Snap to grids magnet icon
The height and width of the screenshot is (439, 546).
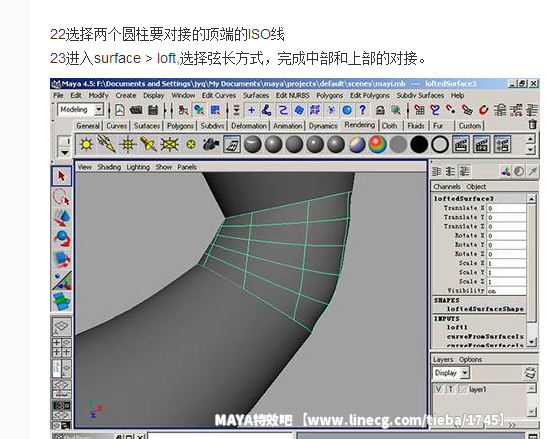(420, 110)
